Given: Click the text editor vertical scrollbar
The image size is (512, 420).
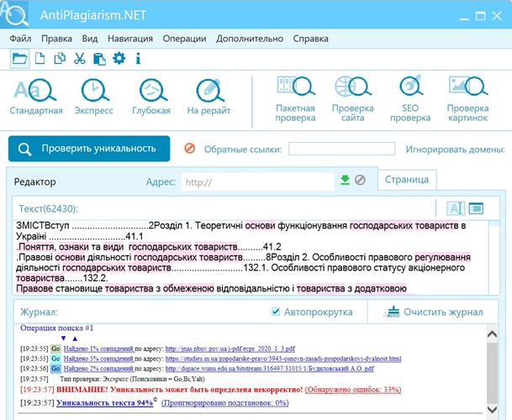Looking at the screenshot, I should pyautogui.click(x=494, y=258).
